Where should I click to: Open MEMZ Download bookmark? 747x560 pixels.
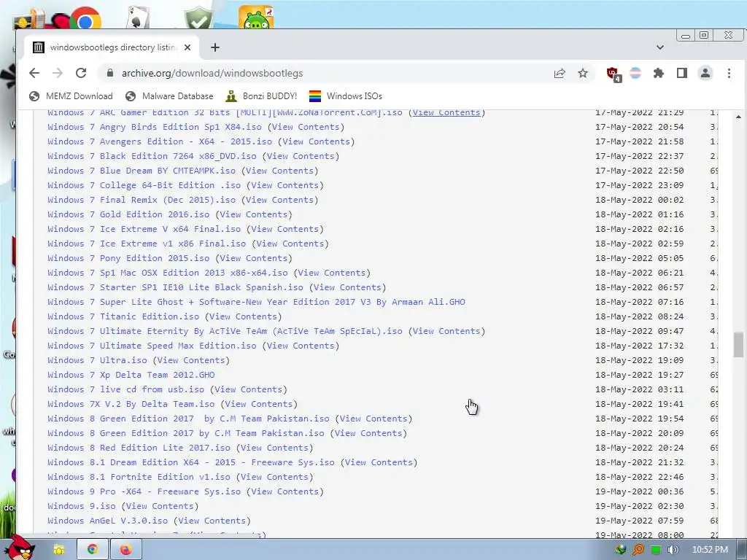(71, 96)
